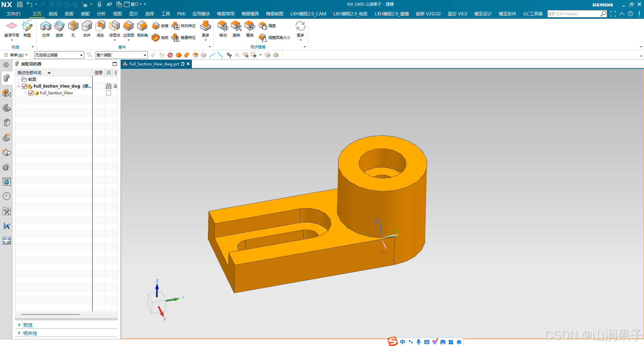Click the 删除 delete face tool
This screenshot has height=346, width=644.
pos(236,28)
